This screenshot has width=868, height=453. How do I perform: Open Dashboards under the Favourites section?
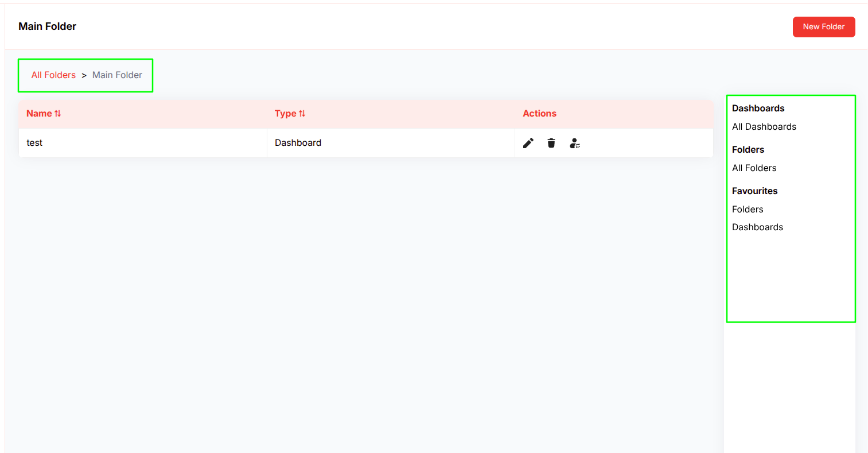(x=757, y=227)
